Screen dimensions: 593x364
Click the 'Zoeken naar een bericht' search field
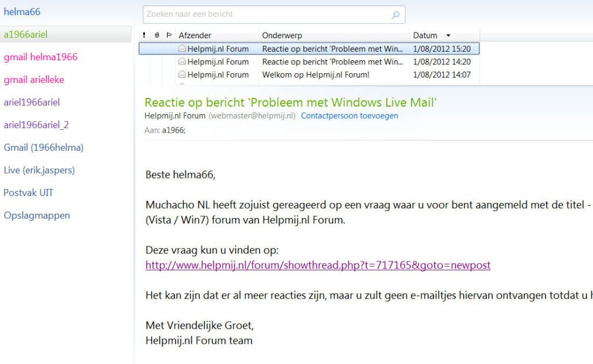274,14
